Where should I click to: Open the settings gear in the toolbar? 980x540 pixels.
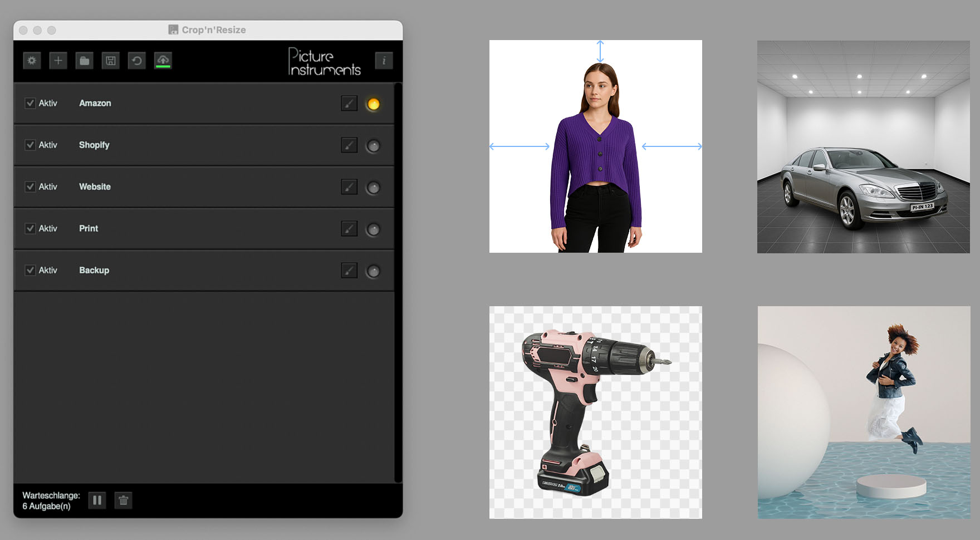32,61
